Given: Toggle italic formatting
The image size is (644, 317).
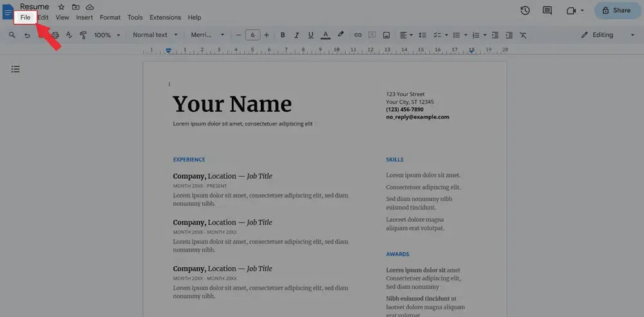Looking at the screenshot, I should coord(296,35).
